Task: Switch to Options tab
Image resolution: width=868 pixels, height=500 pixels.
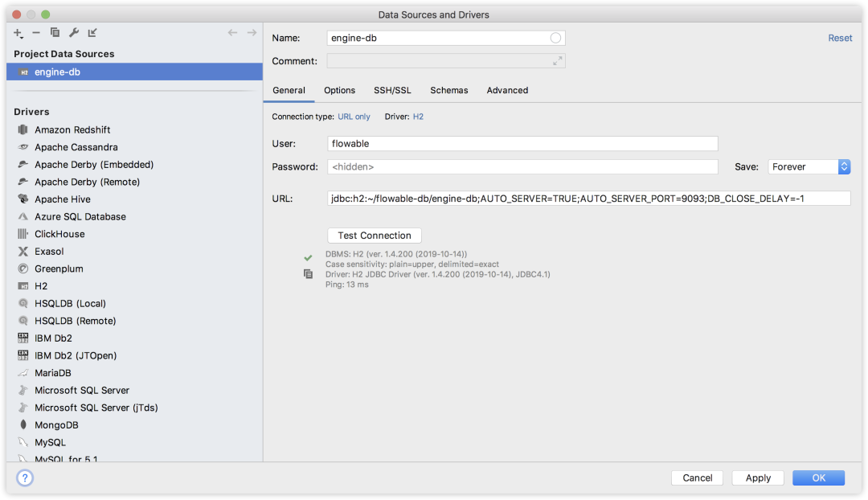Action: (339, 90)
